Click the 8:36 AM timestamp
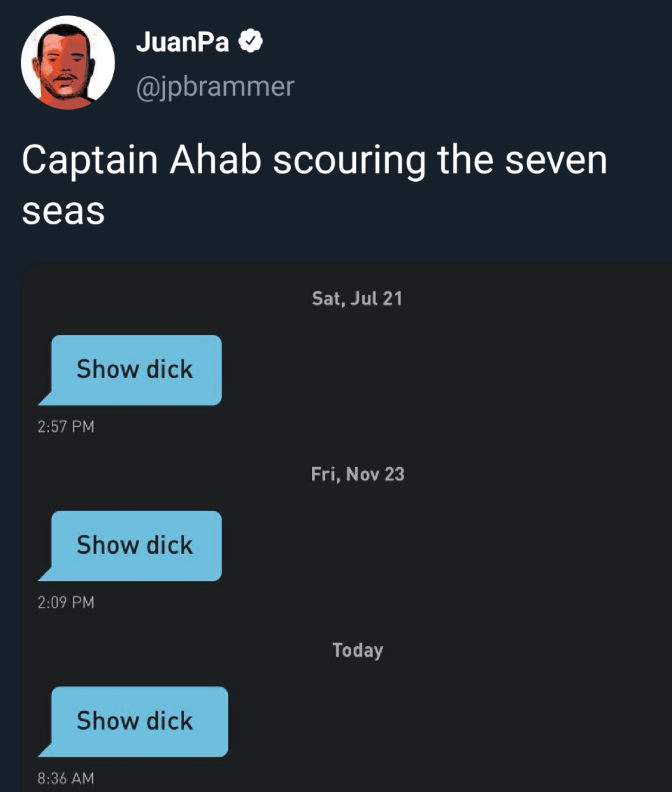This screenshot has width=672, height=792. point(66,778)
